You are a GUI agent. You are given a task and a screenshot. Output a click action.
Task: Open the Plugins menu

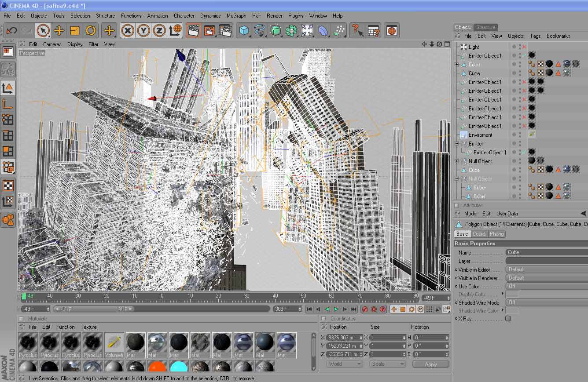pos(296,15)
